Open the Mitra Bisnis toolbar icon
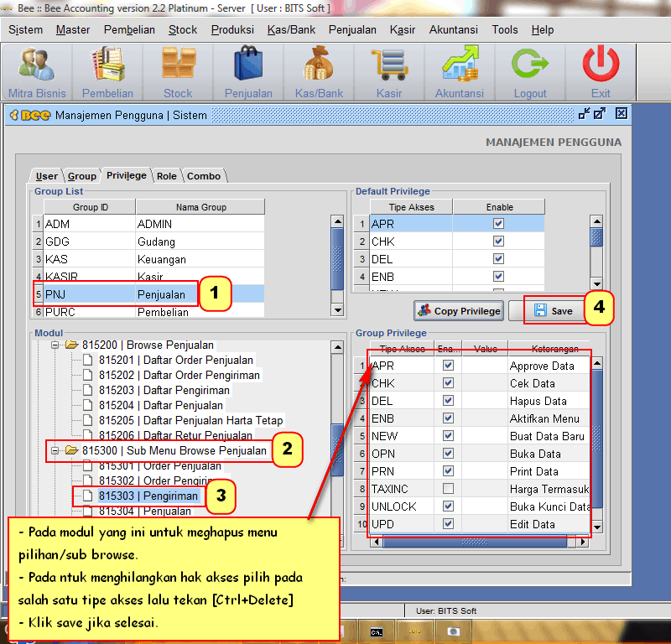 coord(37,65)
